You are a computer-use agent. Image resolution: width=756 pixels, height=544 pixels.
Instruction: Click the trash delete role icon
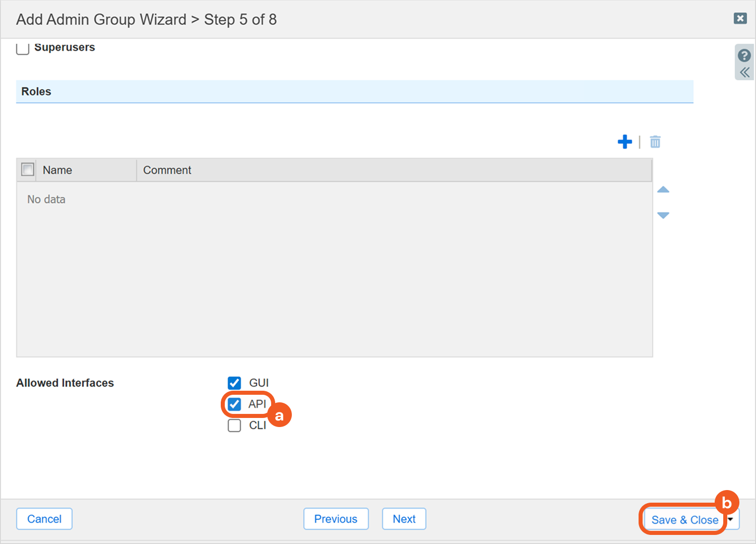coord(655,142)
